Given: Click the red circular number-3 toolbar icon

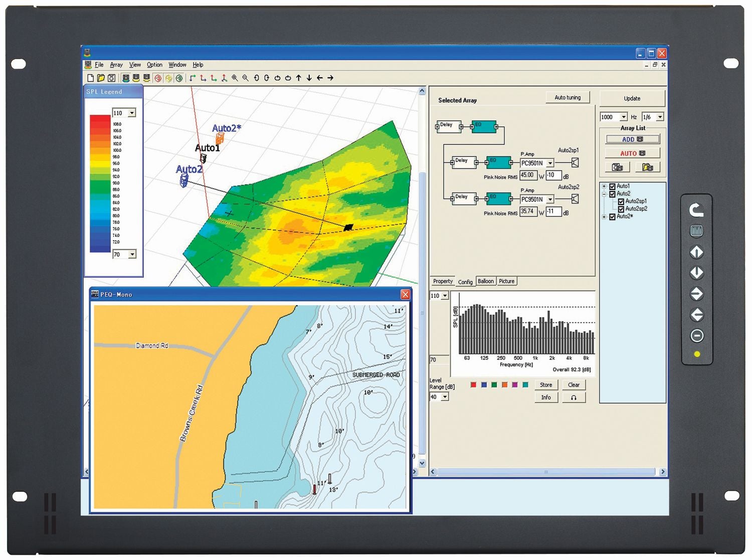Looking at the screenshot, I should [158, 78].
